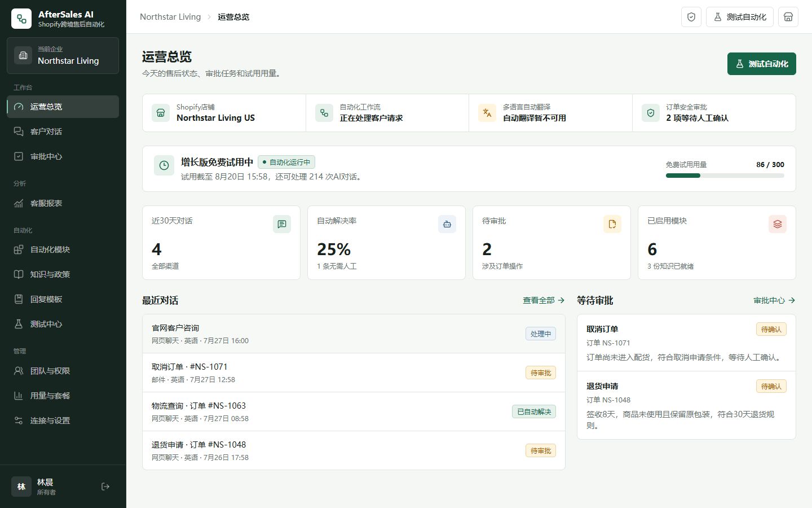Screen dimensions: 812x508
Task: Click the Northstar Living breadcrumb
Action: [x=170, y=17]
